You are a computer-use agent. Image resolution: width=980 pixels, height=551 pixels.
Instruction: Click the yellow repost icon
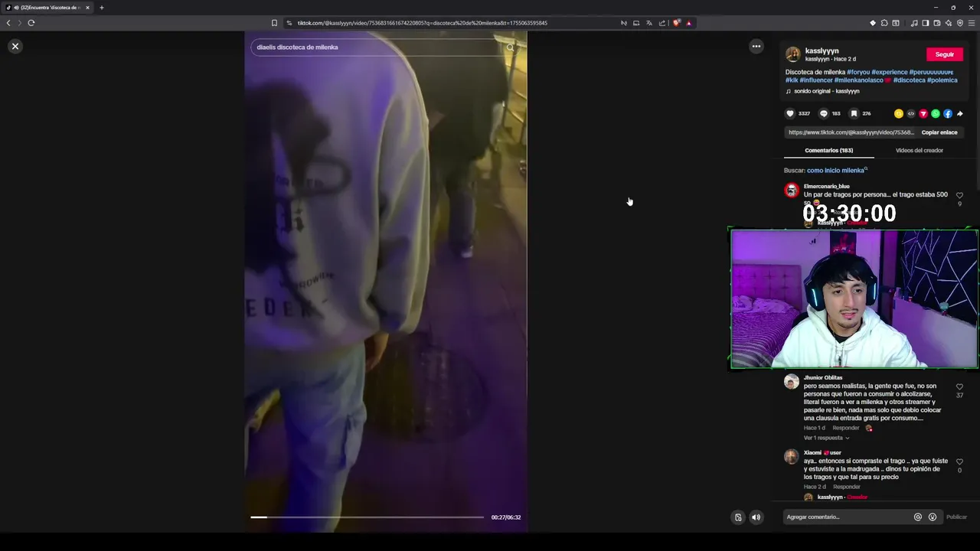[x=899, y=114]
